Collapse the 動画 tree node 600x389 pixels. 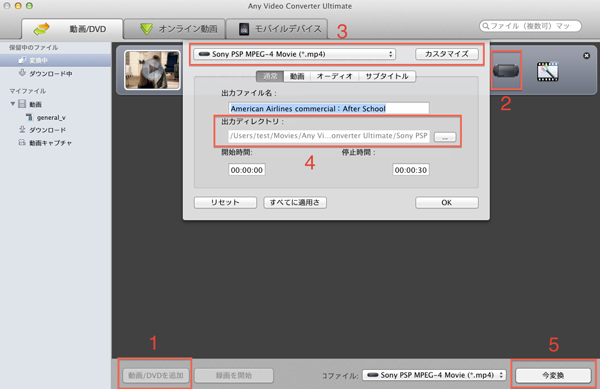[13, 104]
